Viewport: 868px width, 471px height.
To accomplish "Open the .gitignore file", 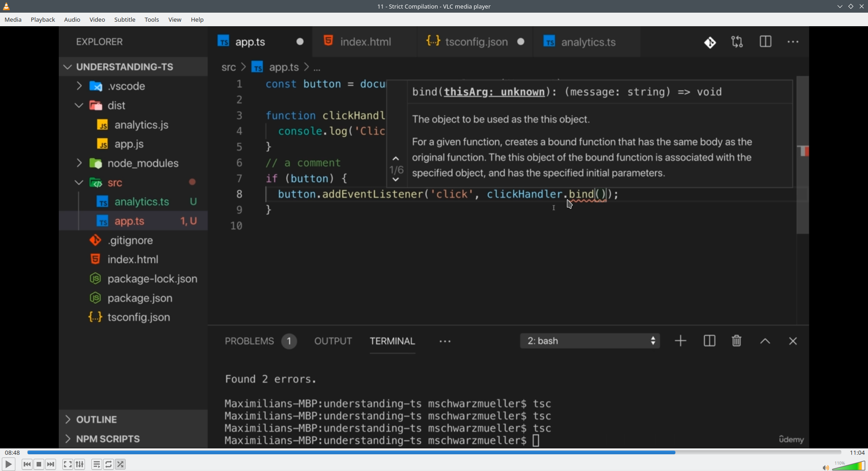I will [133, 241].
